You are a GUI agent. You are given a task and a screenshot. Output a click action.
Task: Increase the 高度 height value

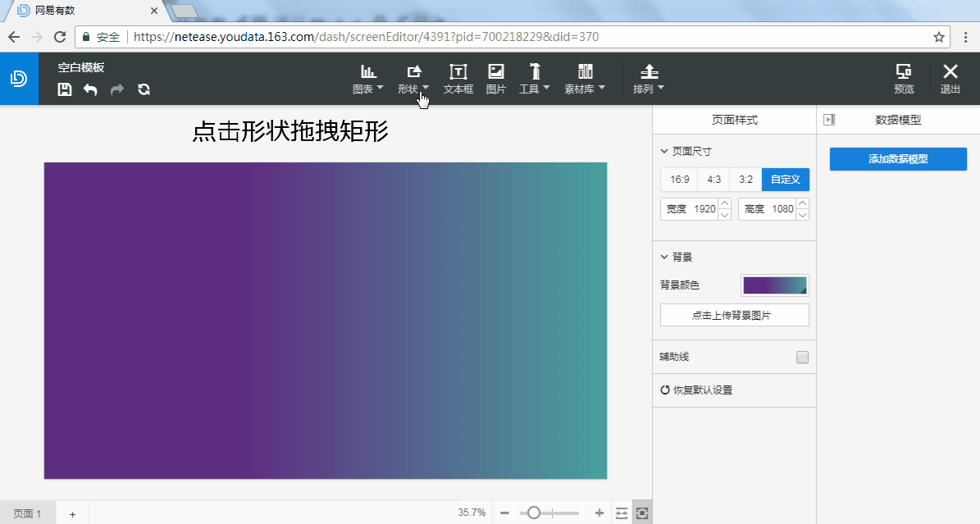click(803, 204)
